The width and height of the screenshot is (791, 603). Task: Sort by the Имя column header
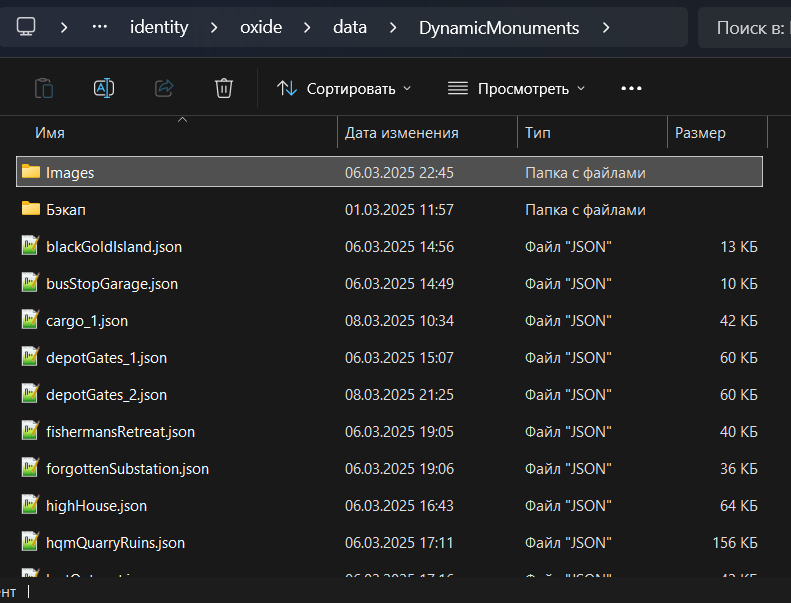[x=50, y=133]
